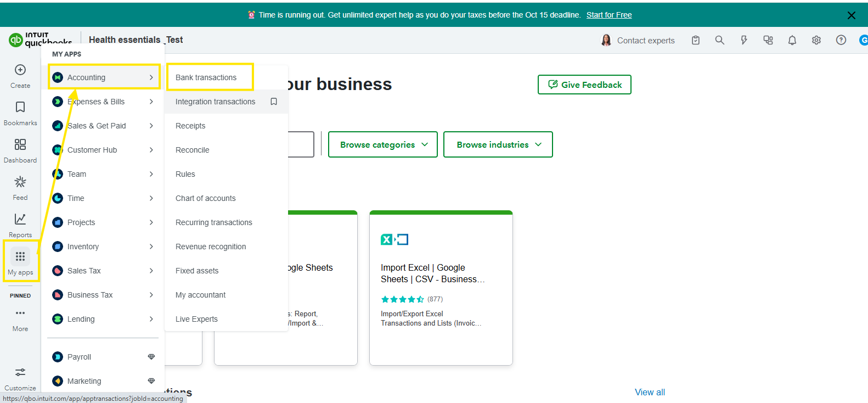The image size is (868, 403).
Task: Expand the Team submenu arrow
Action: [151, 174]
